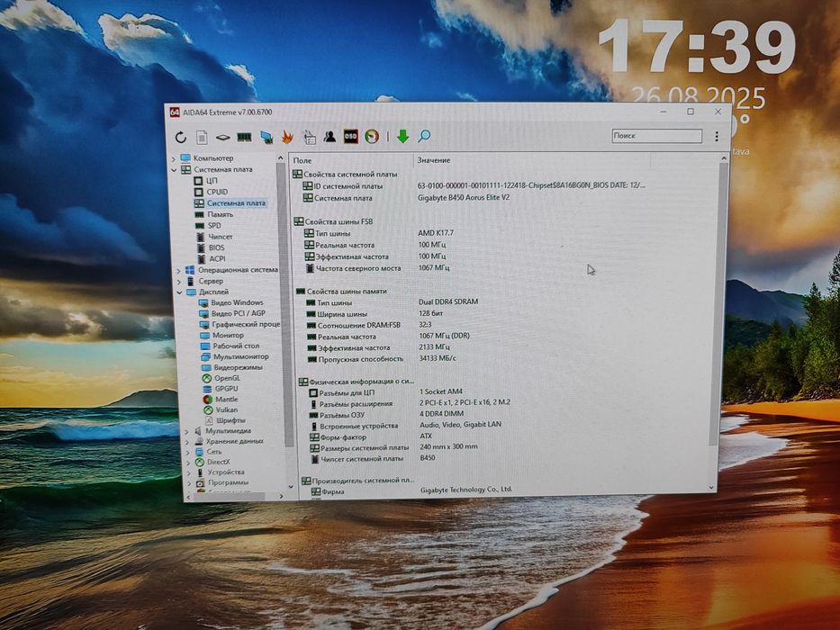Select the Dual DDR4 SDRAM value
Image resolution: width=840 pixels, height=630 pixels.
[x=447, y=302]
